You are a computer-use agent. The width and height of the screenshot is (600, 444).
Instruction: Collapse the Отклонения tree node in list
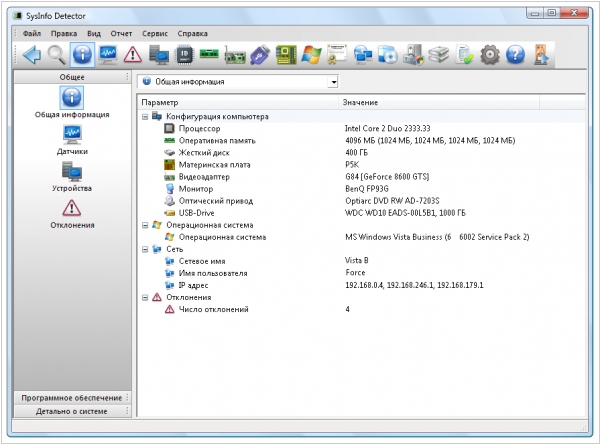coord(145,298)
